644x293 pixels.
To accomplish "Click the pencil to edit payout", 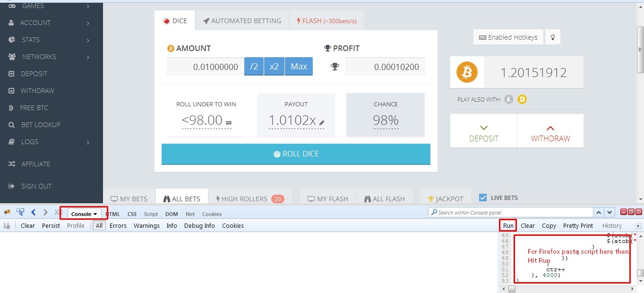I will click(322, 123).
